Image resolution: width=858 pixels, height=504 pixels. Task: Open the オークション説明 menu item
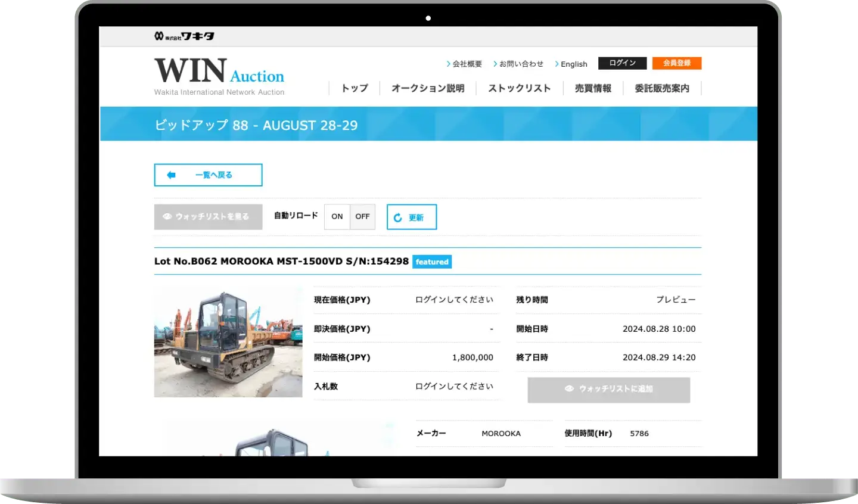428,88
